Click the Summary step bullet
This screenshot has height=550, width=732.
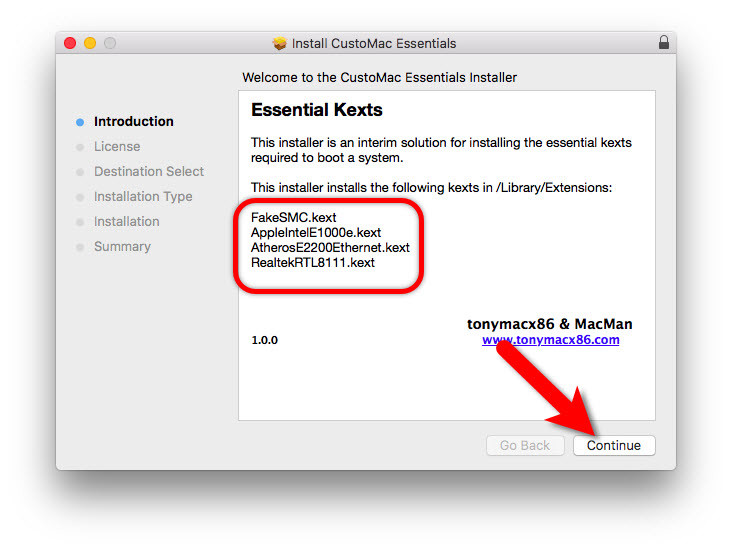click(x=80, y=247)
